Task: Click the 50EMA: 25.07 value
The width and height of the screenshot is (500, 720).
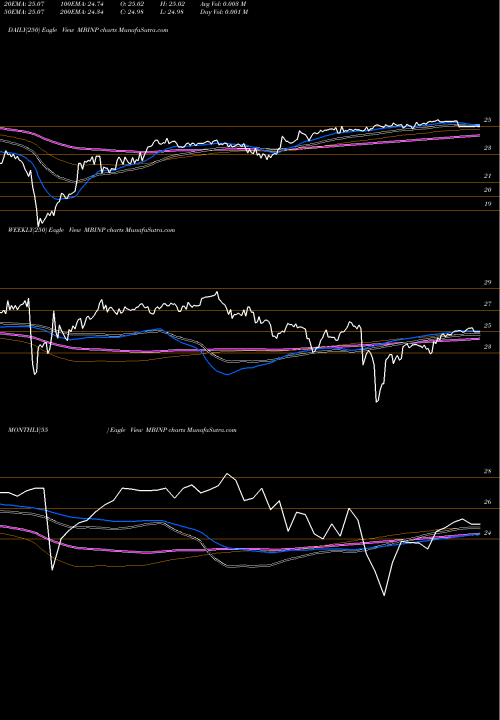Action: pyautogui.click(x=23, y=12)
